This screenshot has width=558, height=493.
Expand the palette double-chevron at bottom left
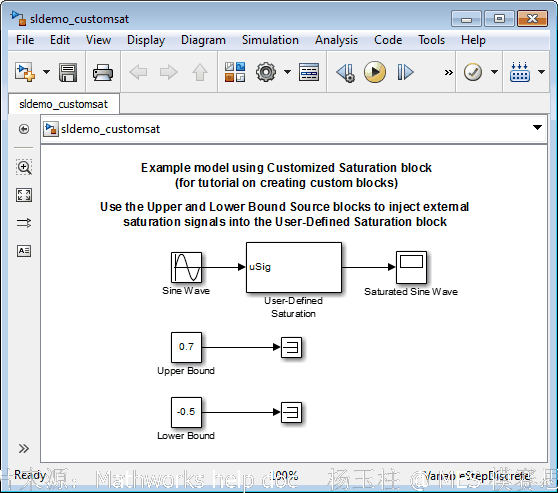pos(23,449)
